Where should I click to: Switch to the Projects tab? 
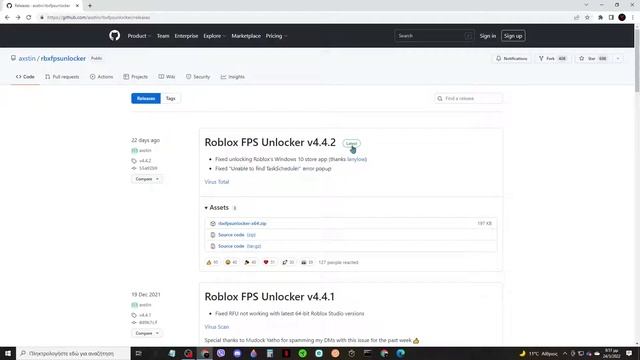point(136,77)
